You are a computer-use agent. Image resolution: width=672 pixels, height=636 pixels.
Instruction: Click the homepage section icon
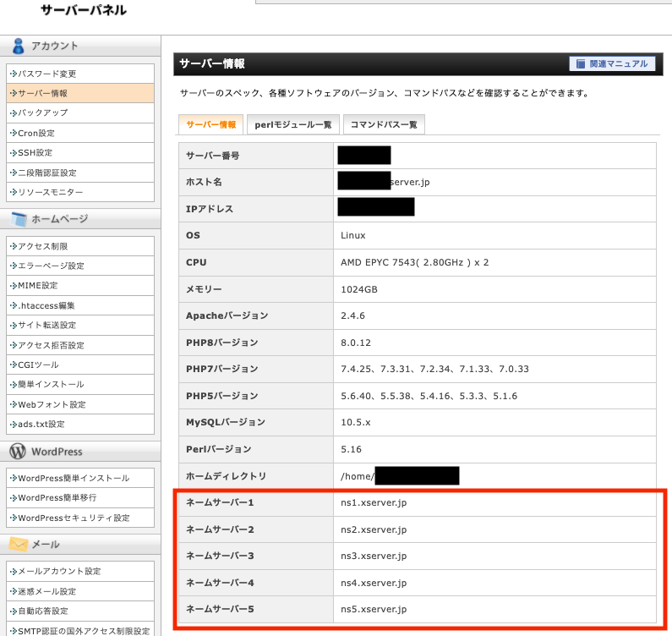(18, 219)
